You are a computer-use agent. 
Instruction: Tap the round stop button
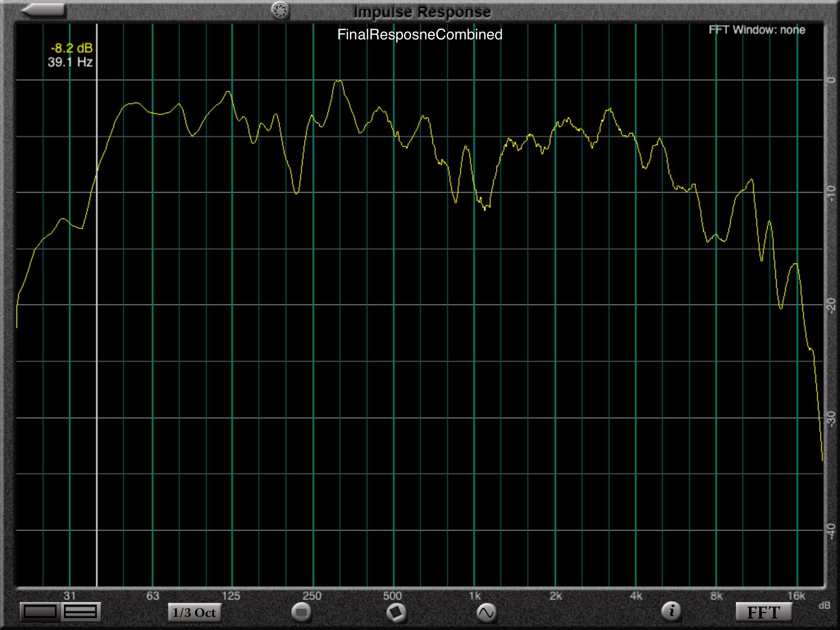[301, 612]
